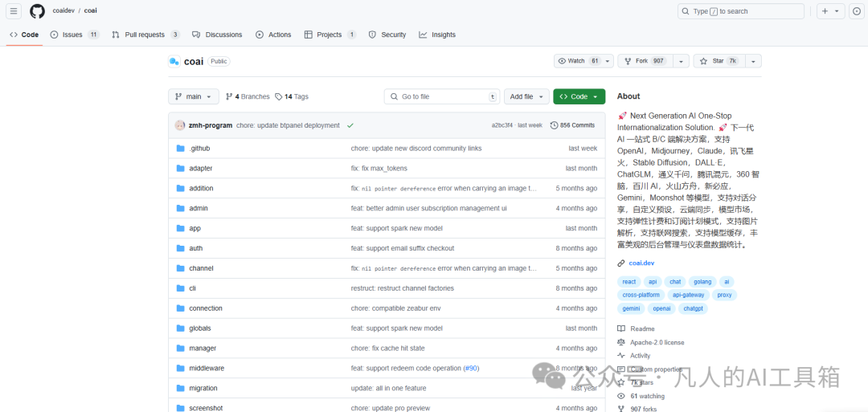Open the hamburger navigation menu
868x412 pixels.
click(14, 11)
